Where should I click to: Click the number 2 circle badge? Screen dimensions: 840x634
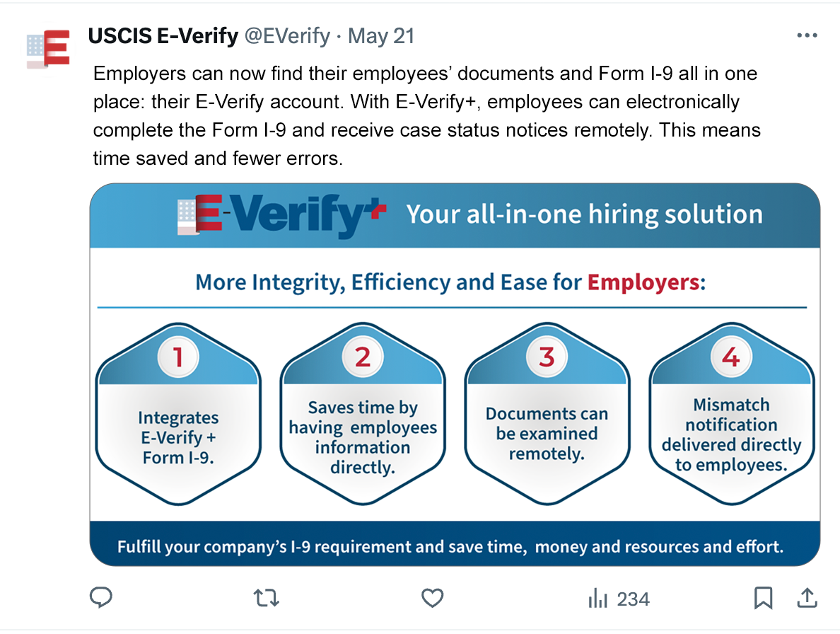tap(363, 357)
